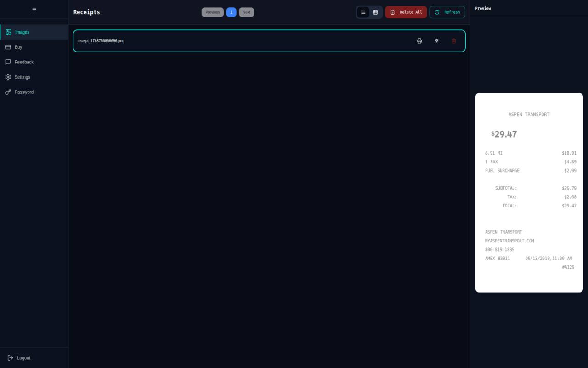Open the Password page

tap(34, 92)
